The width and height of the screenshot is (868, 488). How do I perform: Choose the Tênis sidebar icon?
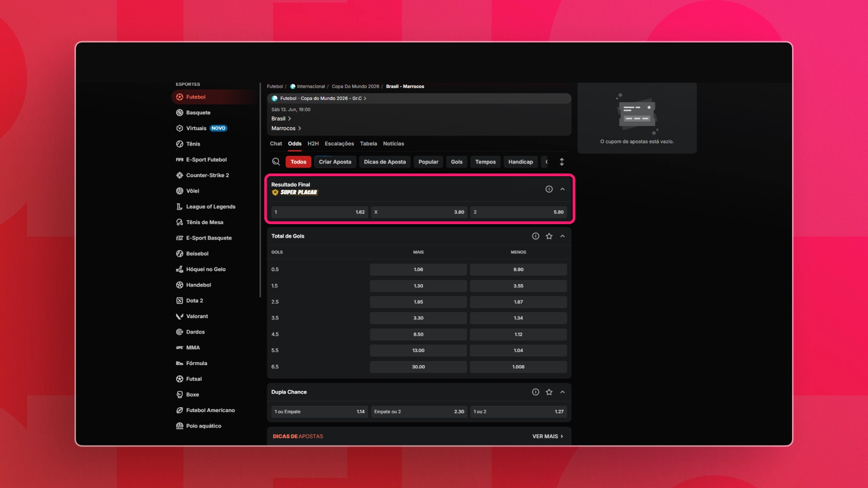[x=179, y=144]
